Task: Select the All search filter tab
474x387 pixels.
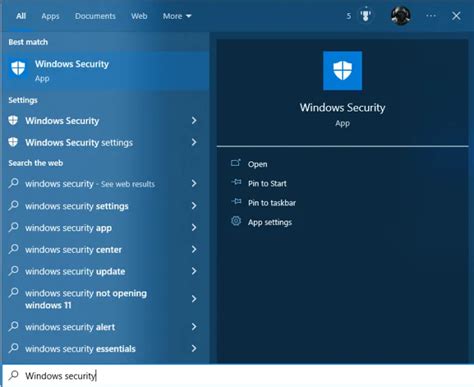Action: pyautogui.click(x=21, y=16)
